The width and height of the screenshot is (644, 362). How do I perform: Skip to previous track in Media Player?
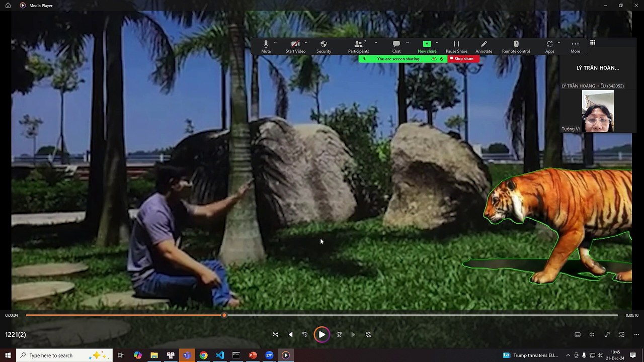point(290,334)
